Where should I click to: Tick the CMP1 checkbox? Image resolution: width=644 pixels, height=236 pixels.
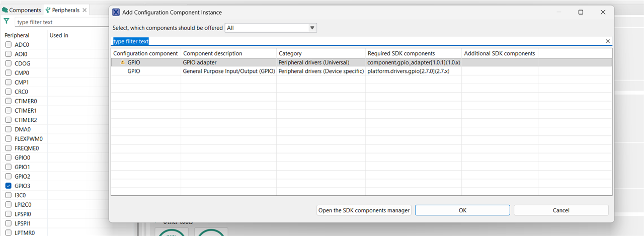[8, 83]
